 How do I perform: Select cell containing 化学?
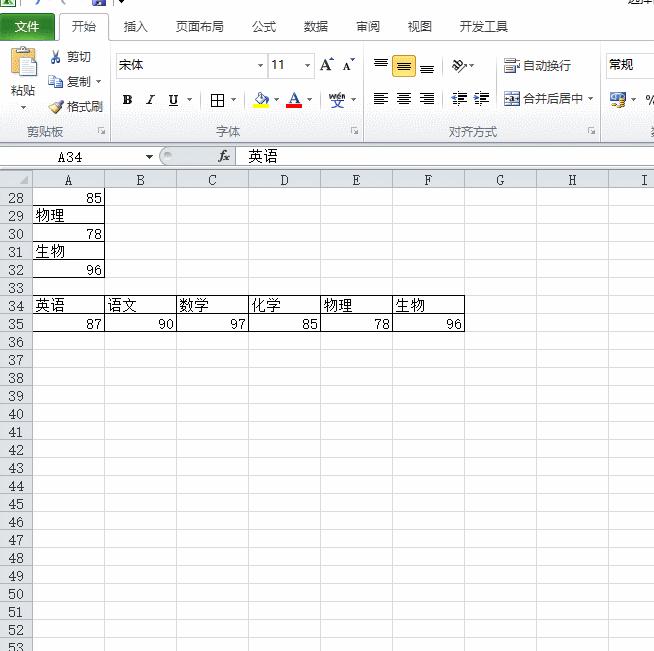(x=284, y=305)
